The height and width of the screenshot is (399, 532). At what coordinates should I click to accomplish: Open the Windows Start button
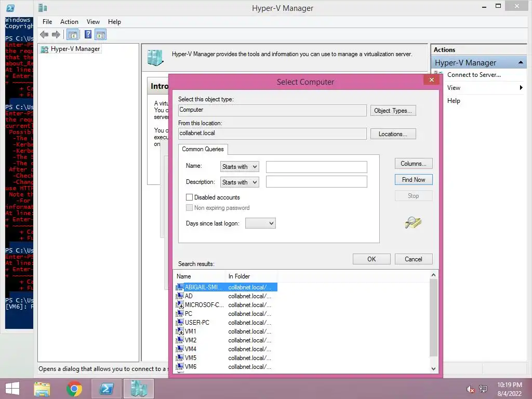pyautogui.click(x=12, y=389)
